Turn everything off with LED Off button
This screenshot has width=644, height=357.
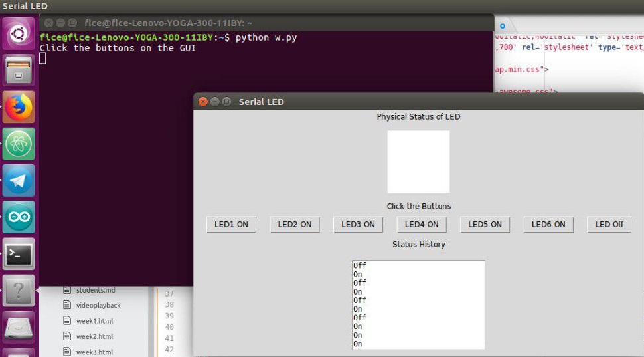click(609, 225)
